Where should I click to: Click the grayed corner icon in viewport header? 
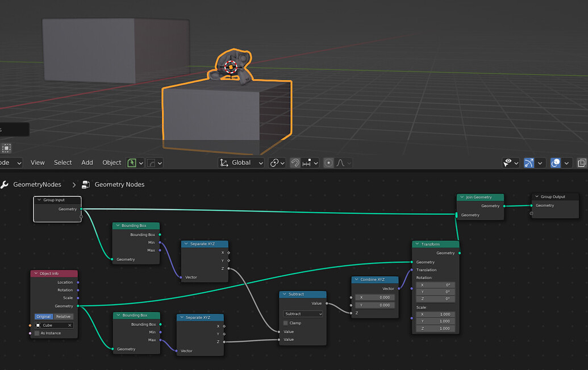[151, 163]
